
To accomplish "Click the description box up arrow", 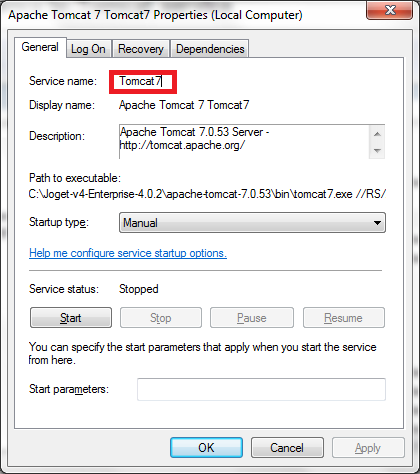I will (377, 134).
